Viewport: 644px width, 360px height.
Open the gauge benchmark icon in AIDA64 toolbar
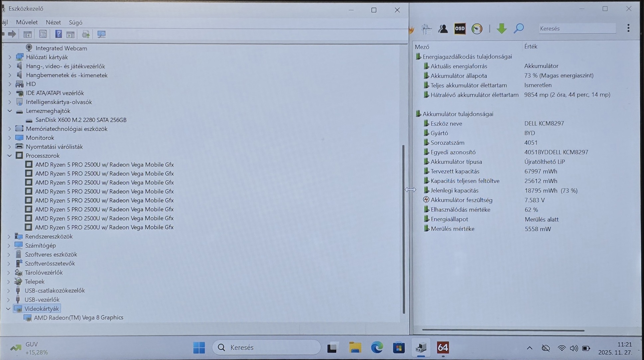pos(477,29)
